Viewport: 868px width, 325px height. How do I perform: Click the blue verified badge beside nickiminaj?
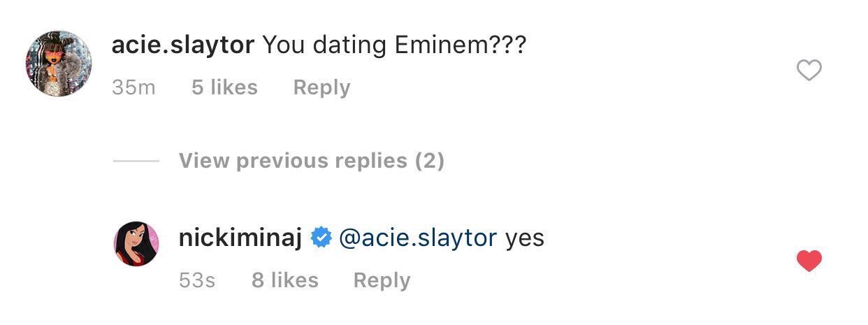(321, 238)
